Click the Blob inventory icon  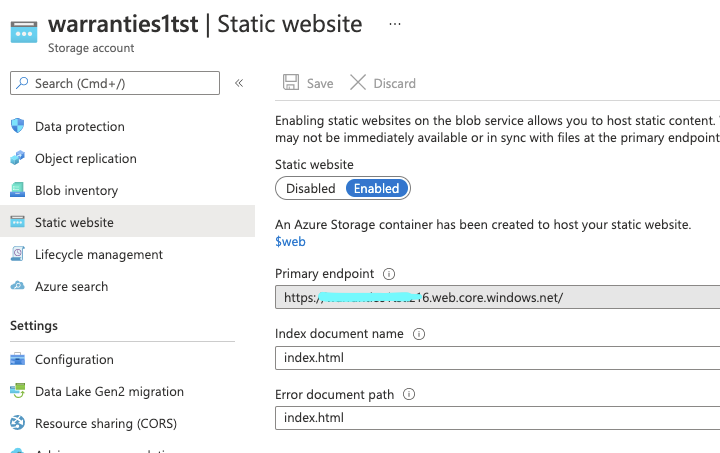click(17, 190)
